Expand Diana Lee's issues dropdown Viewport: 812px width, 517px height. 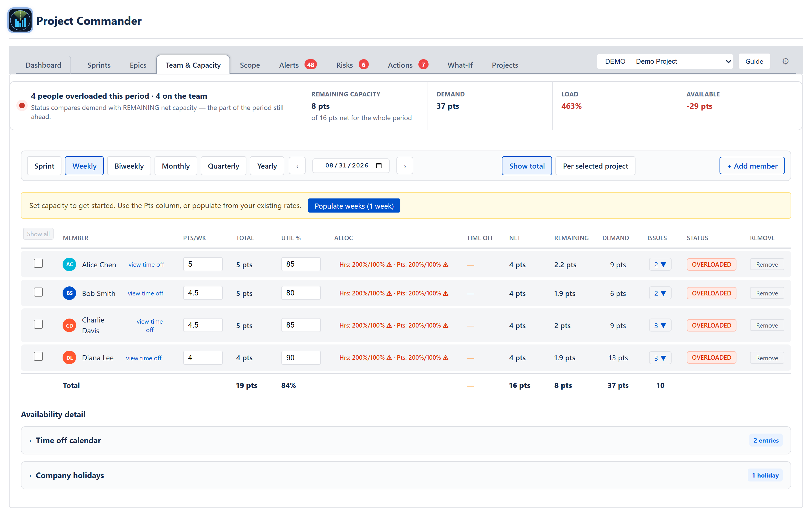coord(660,358)
